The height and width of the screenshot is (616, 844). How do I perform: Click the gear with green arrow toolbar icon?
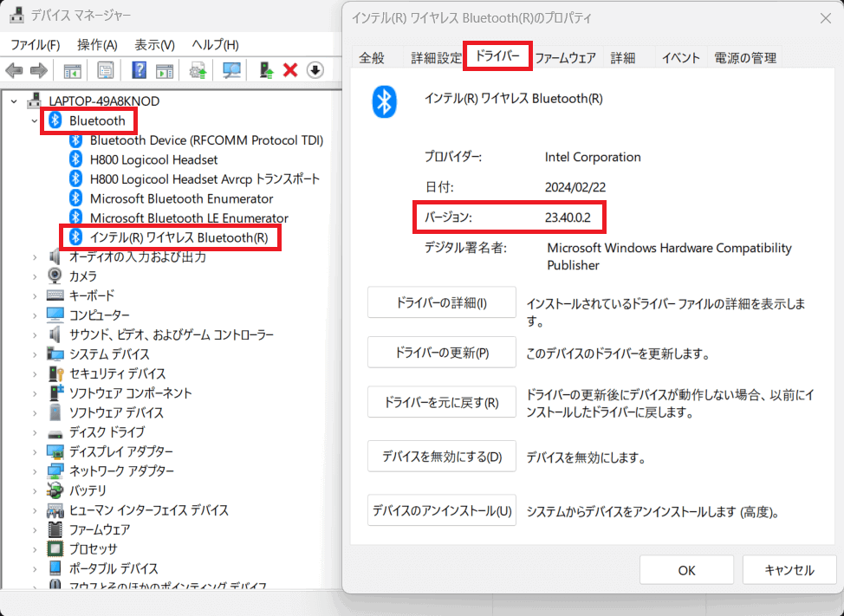pos(198,70)
